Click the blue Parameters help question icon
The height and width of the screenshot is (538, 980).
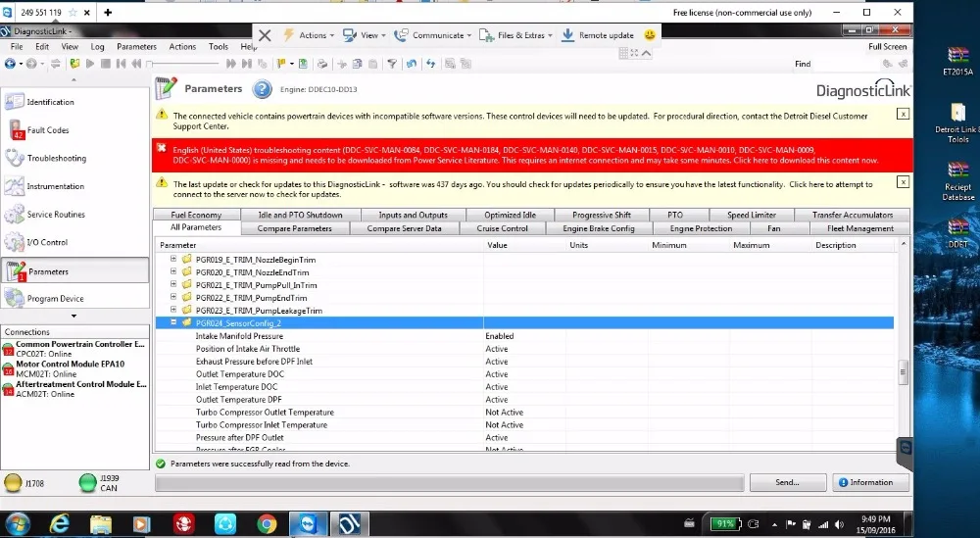(x=262, y=89)
